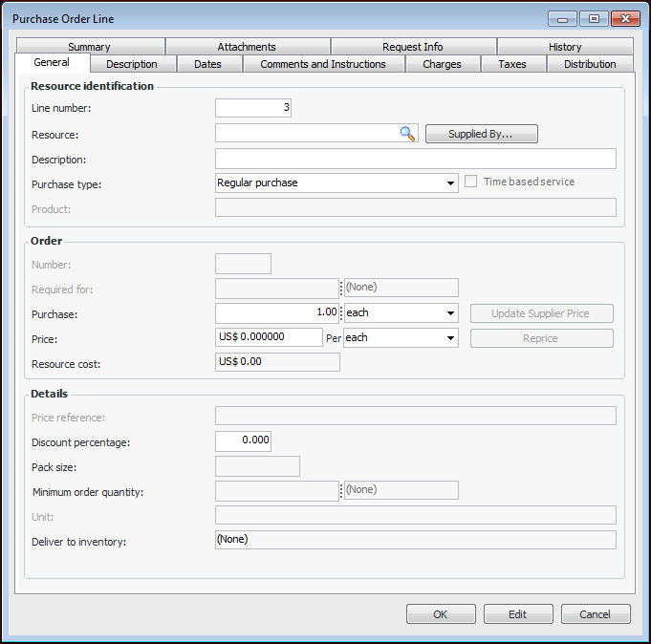
Task: Switch to the Distribution tab
Action: pyautogui.click(x=590, y=64)
